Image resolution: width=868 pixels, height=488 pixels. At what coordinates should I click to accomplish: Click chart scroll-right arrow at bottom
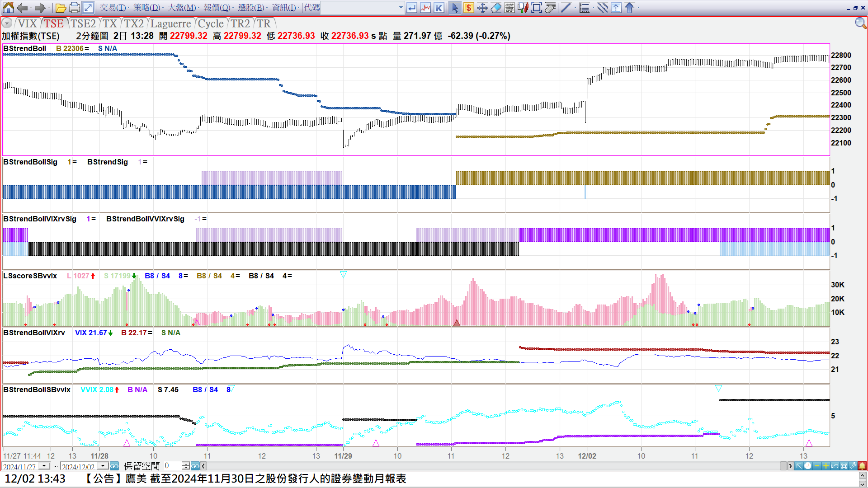[x=790, y=466]
